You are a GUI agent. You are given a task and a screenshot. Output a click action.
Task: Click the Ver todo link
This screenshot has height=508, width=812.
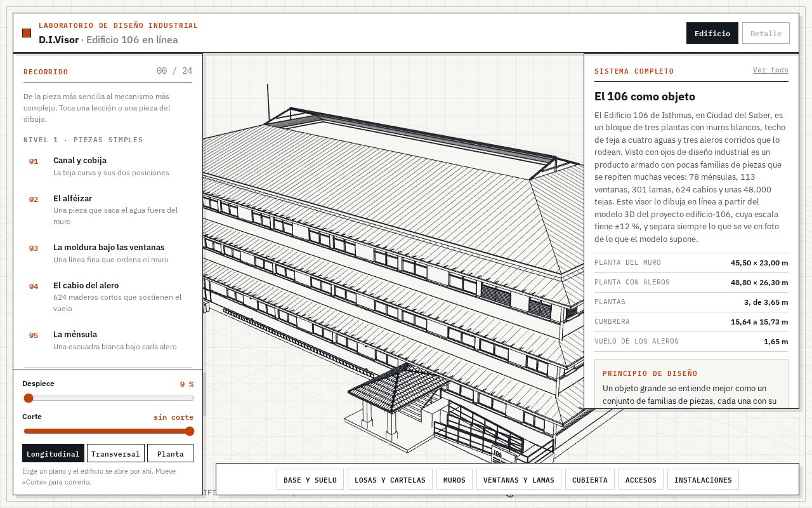coord(770,70)
